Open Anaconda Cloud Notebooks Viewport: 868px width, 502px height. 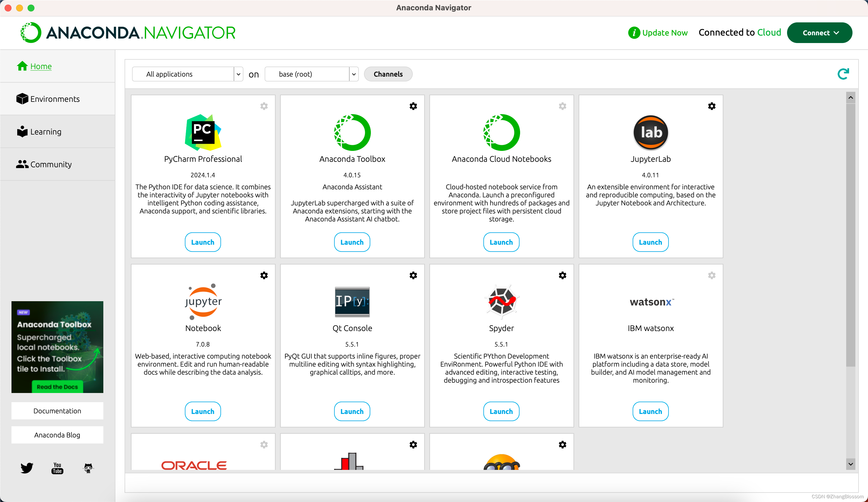[501, 242]
